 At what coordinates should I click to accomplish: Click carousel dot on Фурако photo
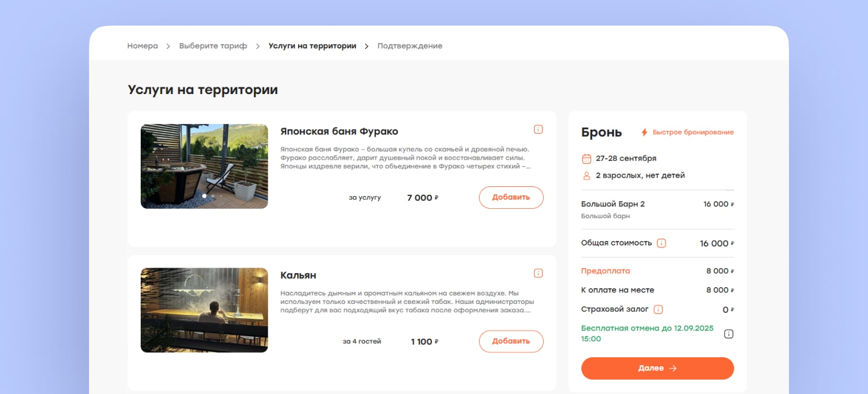pyautogui.click(x=205, y=196)
